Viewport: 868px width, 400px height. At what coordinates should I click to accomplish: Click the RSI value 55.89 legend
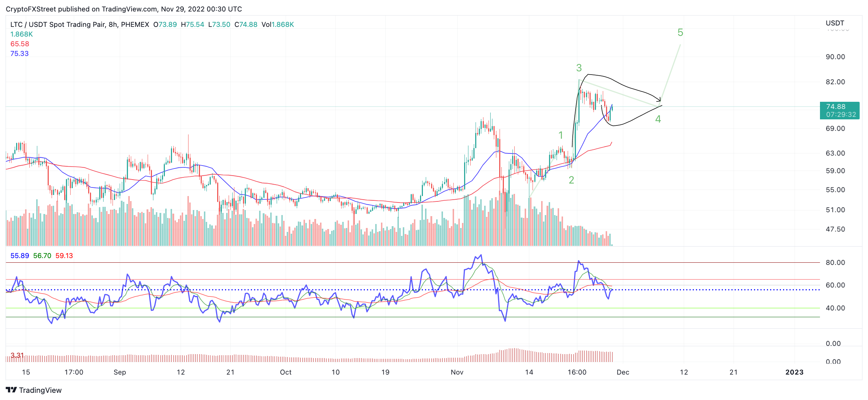(x=20, y=256)
